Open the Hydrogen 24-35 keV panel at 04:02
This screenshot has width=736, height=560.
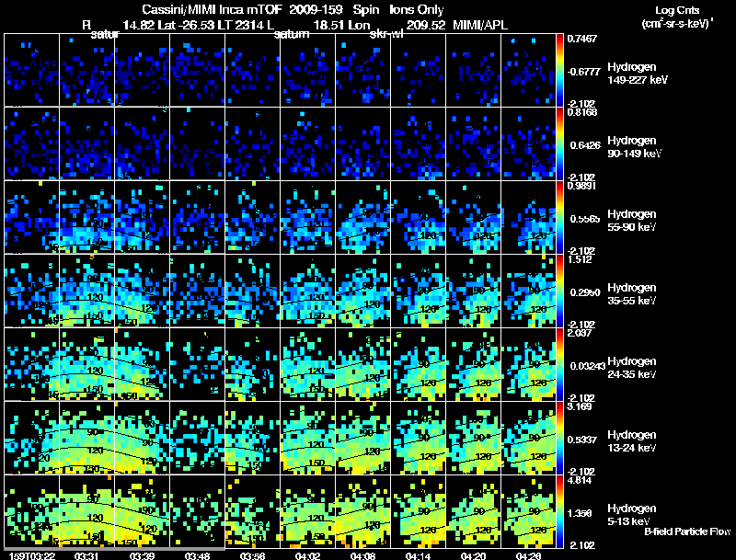pyautogui.click(x=308, y=364)
